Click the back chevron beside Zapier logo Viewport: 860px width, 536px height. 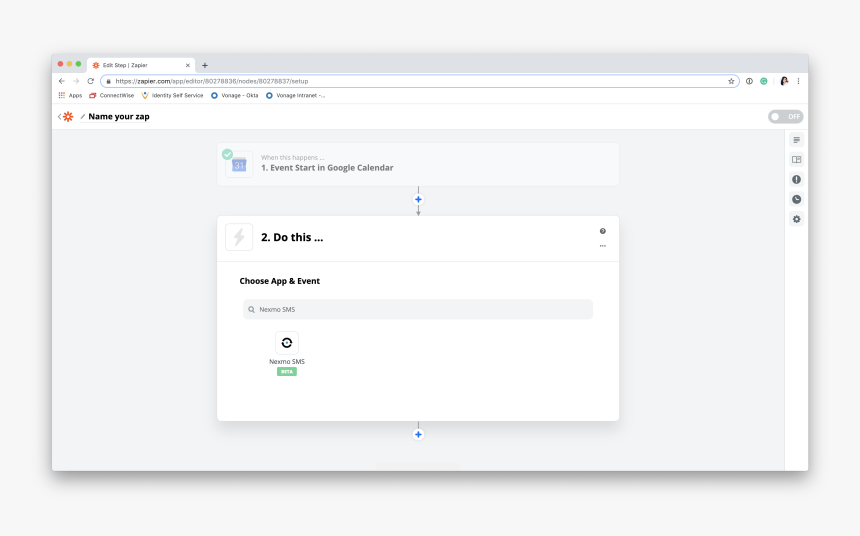pyautogui.click(x=59, y=116)
